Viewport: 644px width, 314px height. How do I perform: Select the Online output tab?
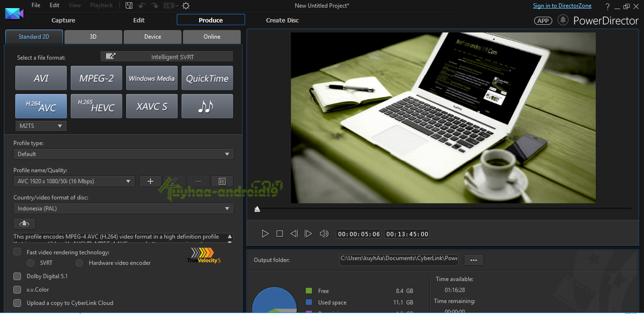click(x=212, y=37)
